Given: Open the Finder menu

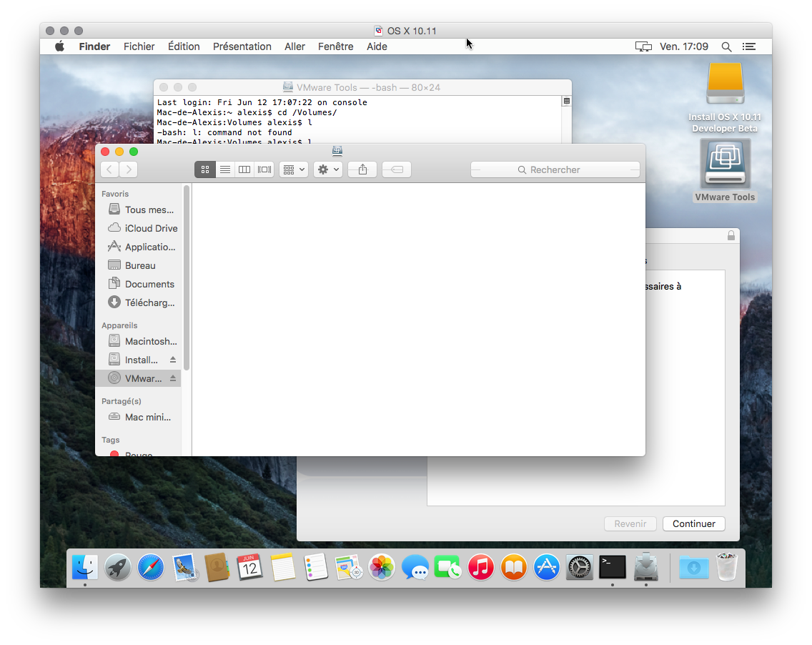Looking at the screenshot, I should (x=94, y=46).
